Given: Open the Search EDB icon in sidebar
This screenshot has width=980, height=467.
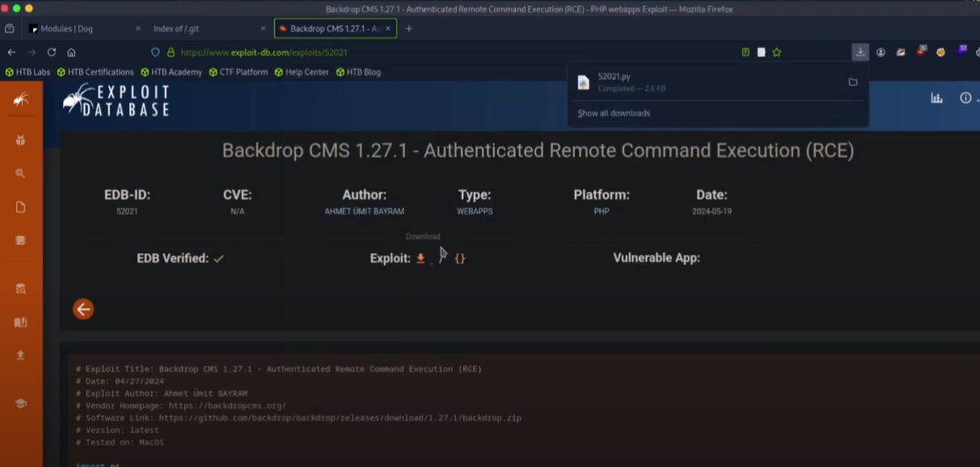Looking at the screenshot, I should tap(21, 289).
